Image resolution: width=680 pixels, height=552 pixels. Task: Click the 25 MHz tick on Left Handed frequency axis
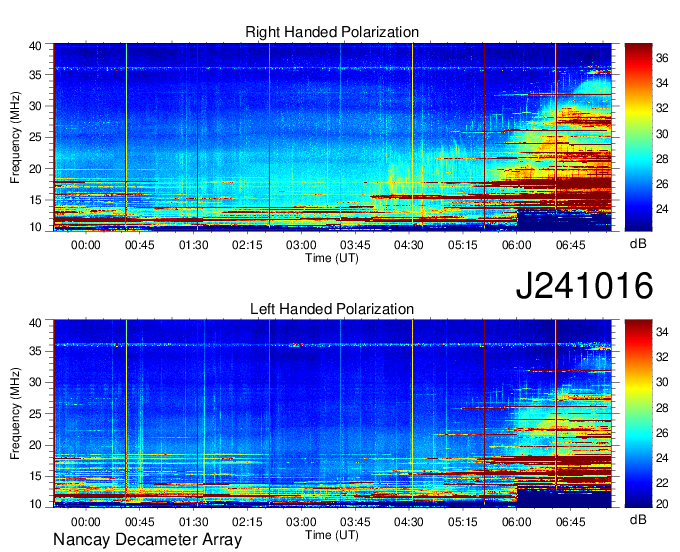click(x=35, y=414)
